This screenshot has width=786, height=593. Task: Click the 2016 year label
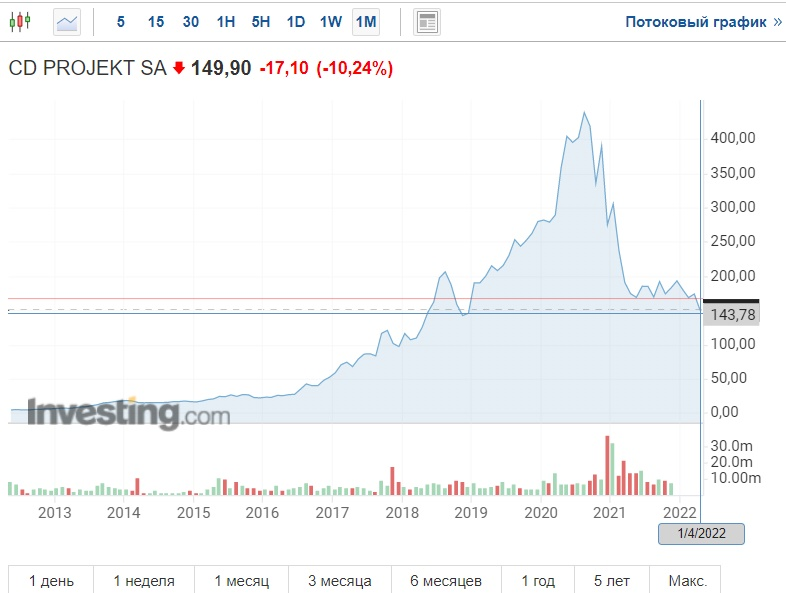pyautogui.click(x=262, y=513)
